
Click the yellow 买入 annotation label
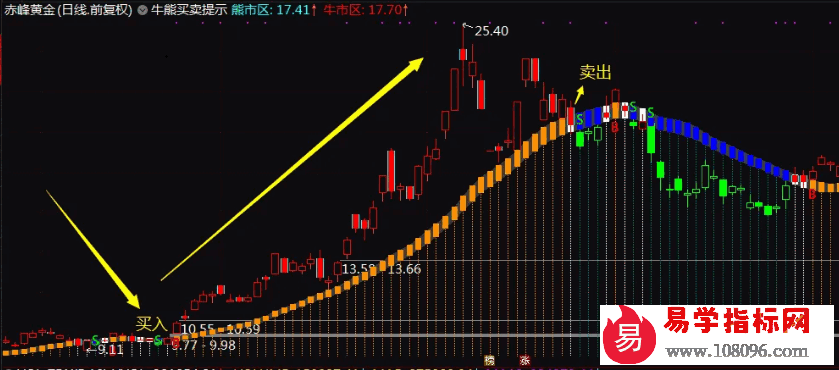point(151,323)
